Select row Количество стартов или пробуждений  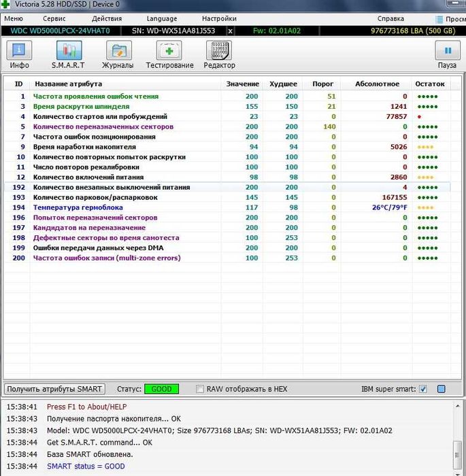pos(227,116)
